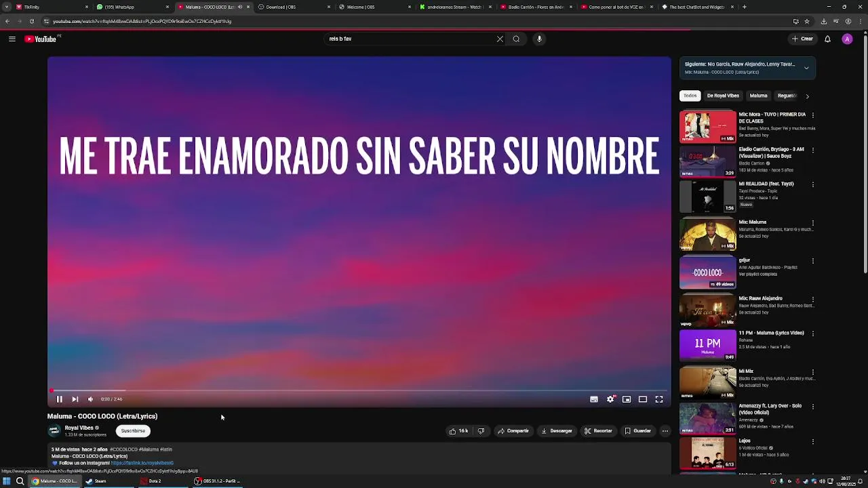Click the search field containing 'rels b fav'

pos(411,39)
